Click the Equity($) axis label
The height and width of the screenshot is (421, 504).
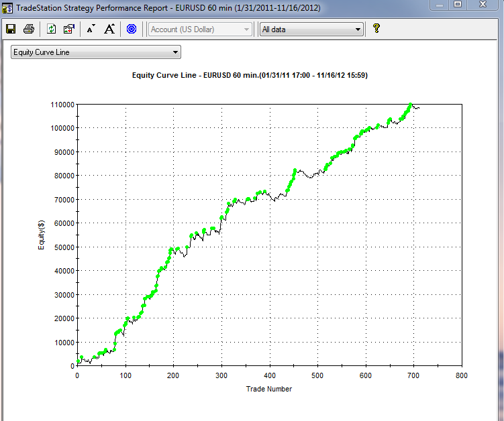[41, 235]
